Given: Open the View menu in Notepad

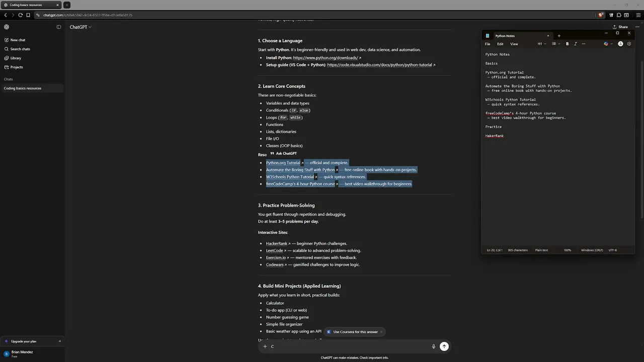Looking at the screenshot, I should pyautogui.click(x=514, y=44).
